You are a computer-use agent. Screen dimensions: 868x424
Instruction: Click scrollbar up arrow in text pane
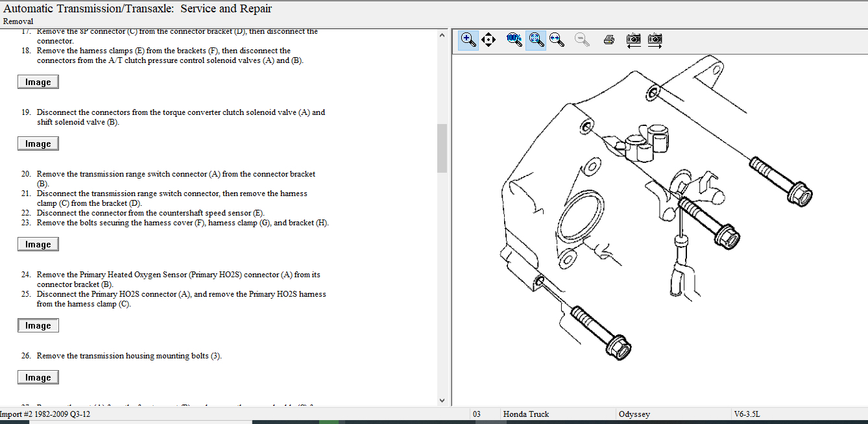coord(442,35)
